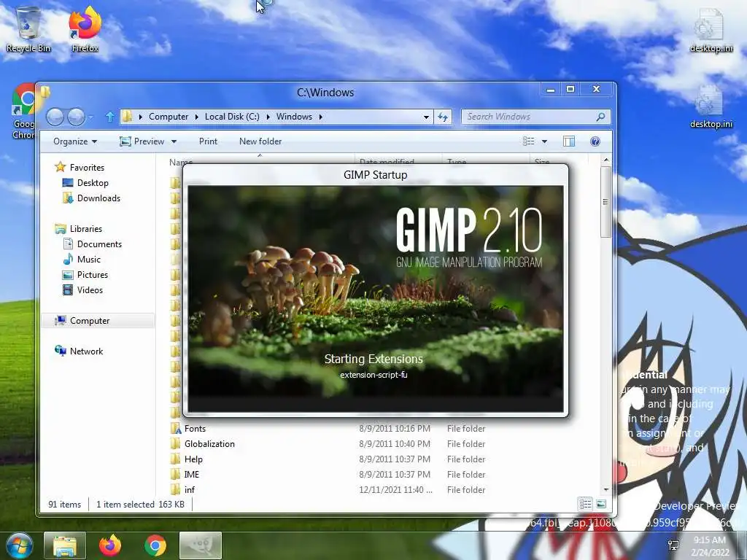747x560 pixels.
Task: Toggle the preview pane icon in Explorer
Action: 569,141
